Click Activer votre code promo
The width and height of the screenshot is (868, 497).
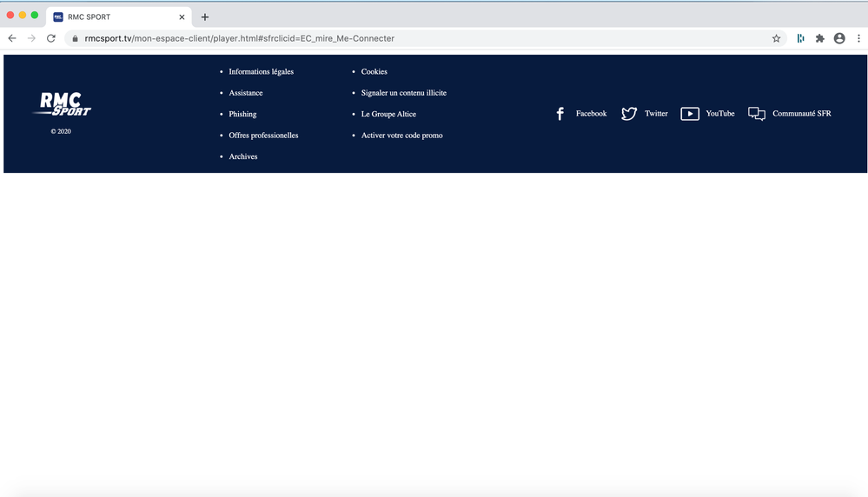click(401, 136)
